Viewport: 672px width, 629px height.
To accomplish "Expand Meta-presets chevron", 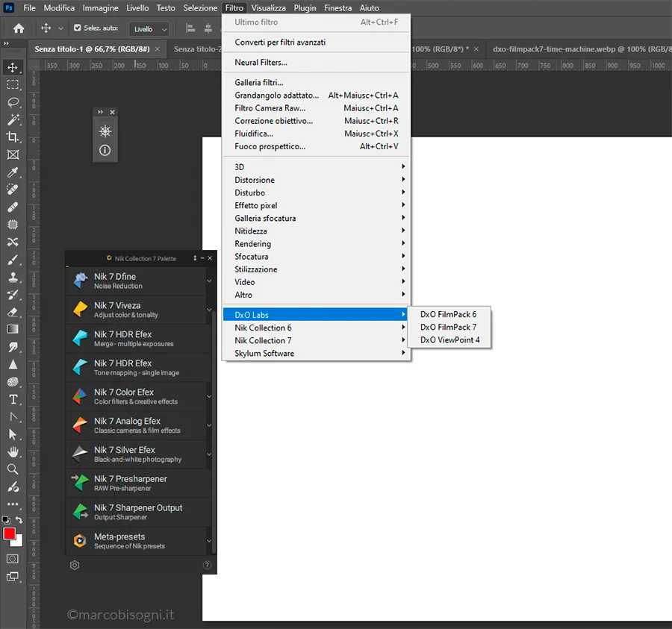I will coord(209,541).
